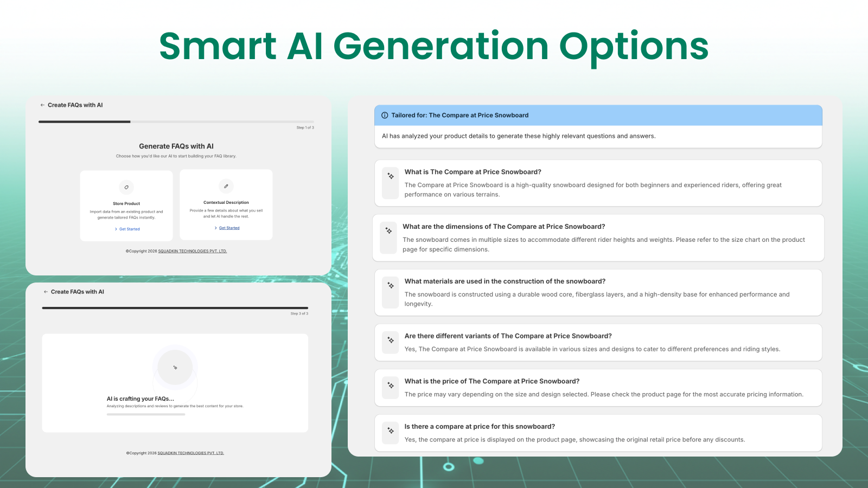Click Get Started under Contextual Description

tap(228, 228)
